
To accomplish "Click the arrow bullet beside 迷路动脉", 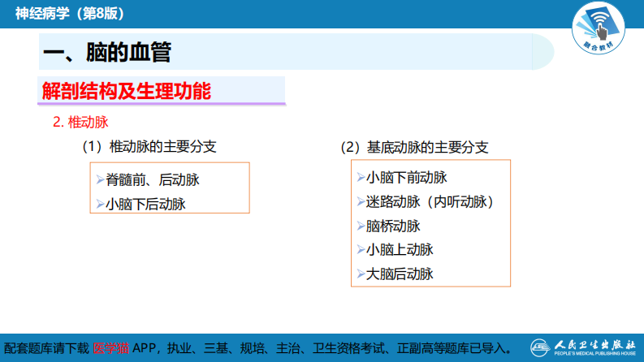I will pyautogui.click(x=361, y=201).
